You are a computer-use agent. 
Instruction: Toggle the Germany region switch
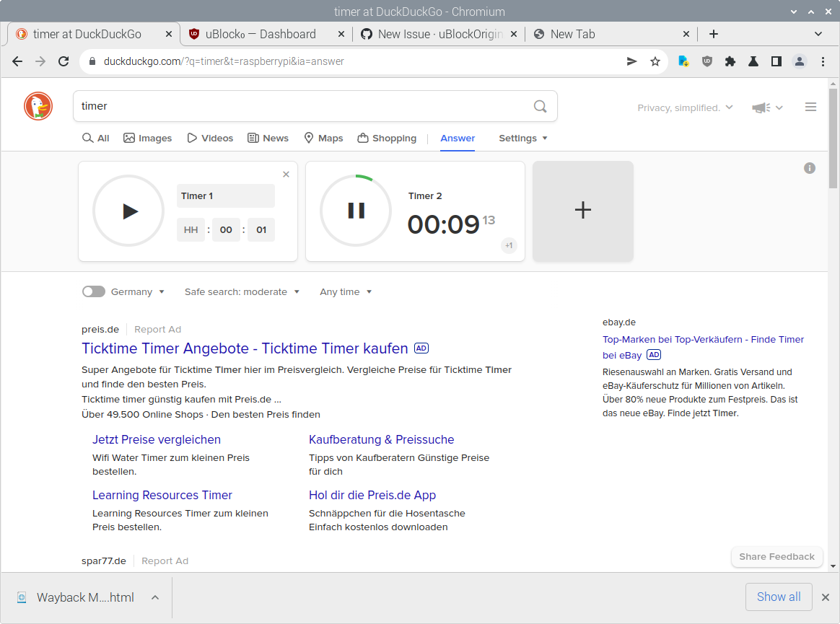coord(94,291)
